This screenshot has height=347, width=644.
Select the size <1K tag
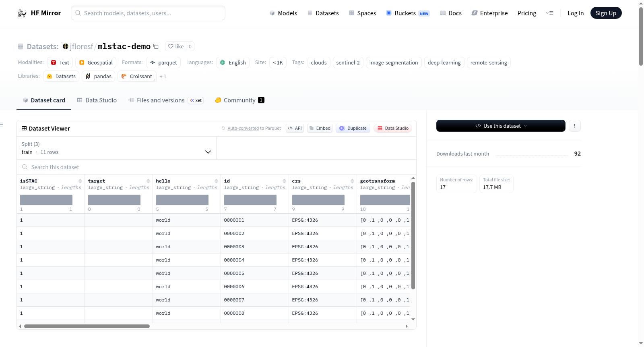click(x=278, y=62)
